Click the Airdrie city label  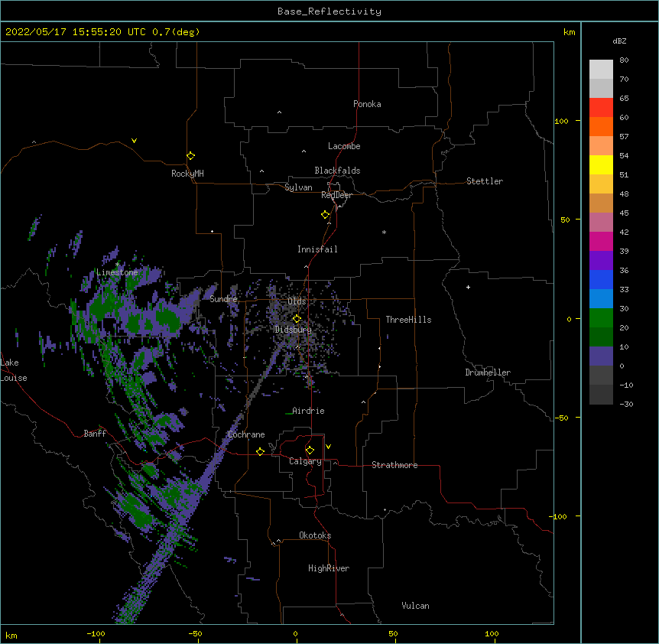pos(308,411)
